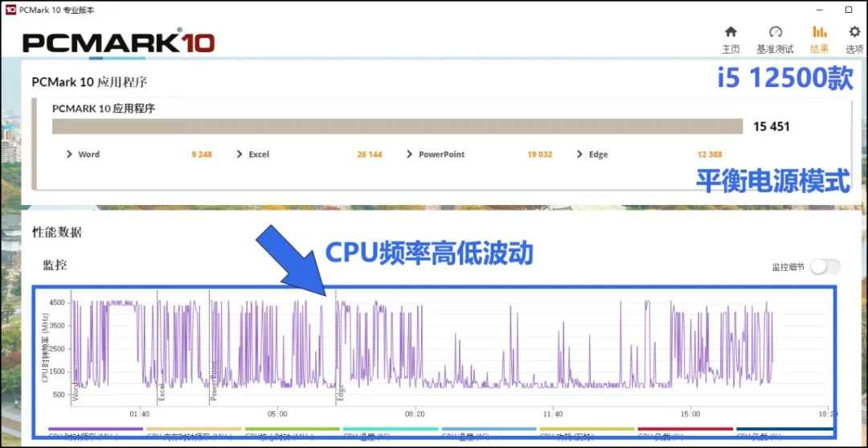868x448 pixels.
Task: Go to the 主页 home icon
Action: pos(731,39)
